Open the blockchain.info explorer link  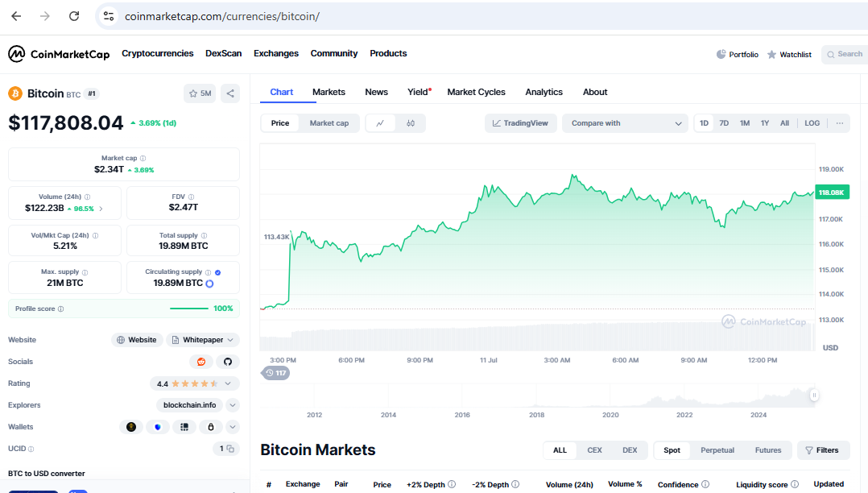pyautogui.click(x=190, y=405)
